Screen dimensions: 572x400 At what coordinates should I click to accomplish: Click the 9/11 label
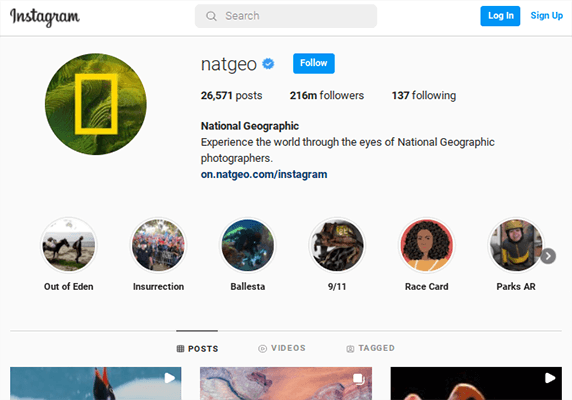[x=337, y=287]
